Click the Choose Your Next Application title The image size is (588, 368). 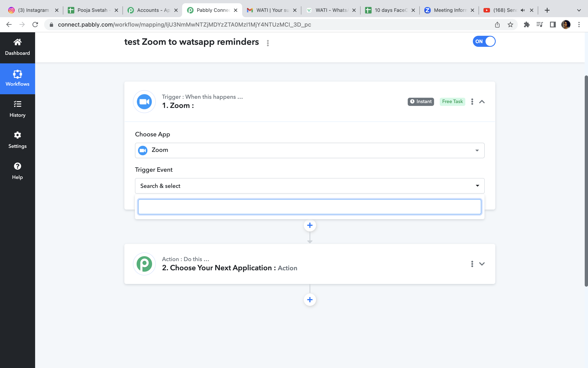[x=219, y=268]
